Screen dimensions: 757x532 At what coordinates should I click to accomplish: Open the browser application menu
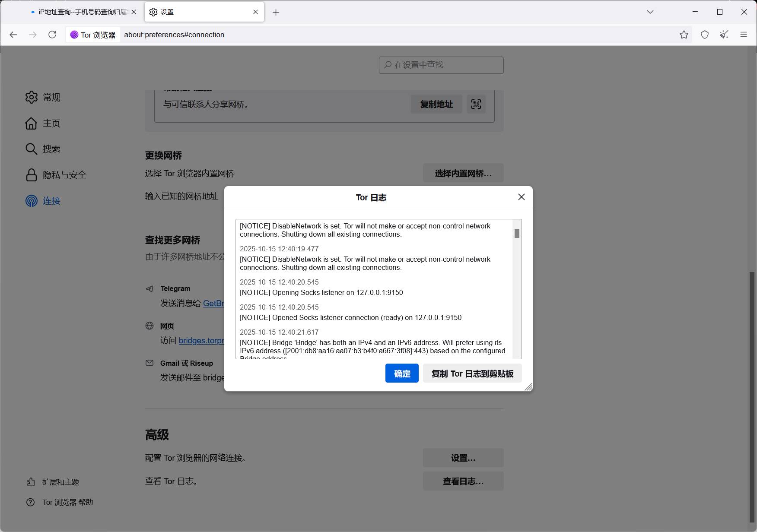(x=744, y=35)
